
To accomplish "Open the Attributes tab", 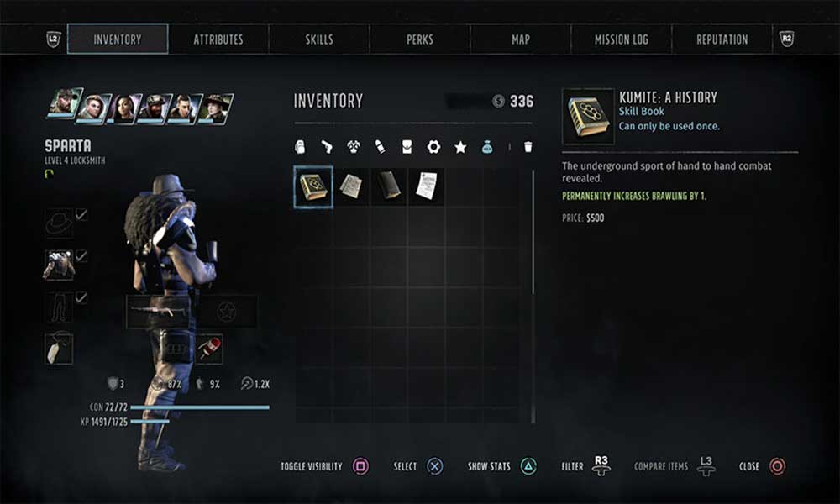I will [x=218, y=39].
